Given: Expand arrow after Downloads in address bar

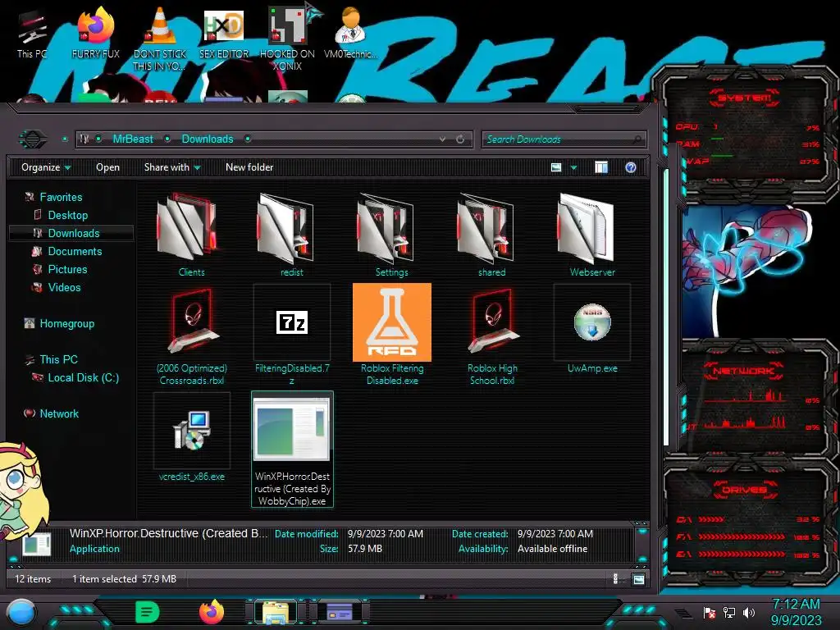Looking at the screenshot, I should click(x=248, y=139).
